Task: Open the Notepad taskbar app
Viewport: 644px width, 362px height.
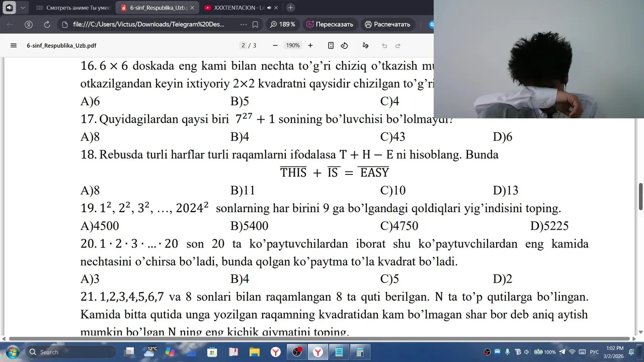Action: pyautogui.click(x=339, y=352)
